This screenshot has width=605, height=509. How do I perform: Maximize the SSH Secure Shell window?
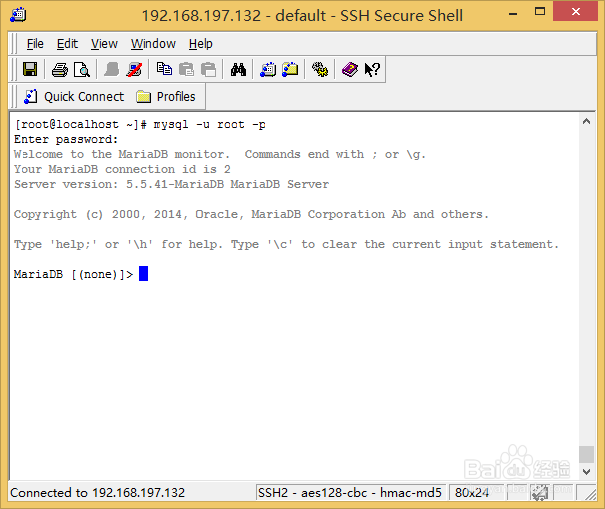point(540,12)
